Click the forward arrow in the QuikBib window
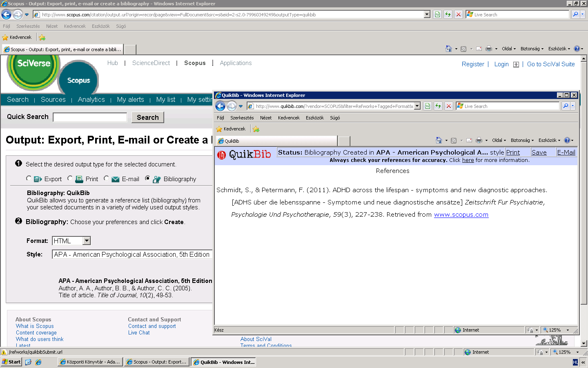This screenshot has height=368, width=588. tap(232, 106)
